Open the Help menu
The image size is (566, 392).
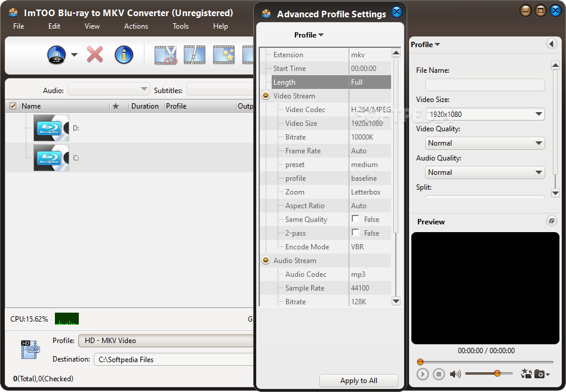(x=220, y=26)
